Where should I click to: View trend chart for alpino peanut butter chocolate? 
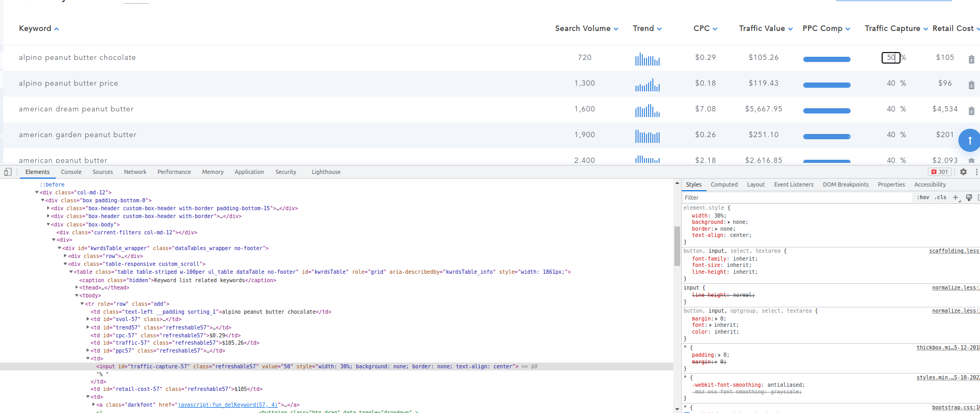pos(647,58)
